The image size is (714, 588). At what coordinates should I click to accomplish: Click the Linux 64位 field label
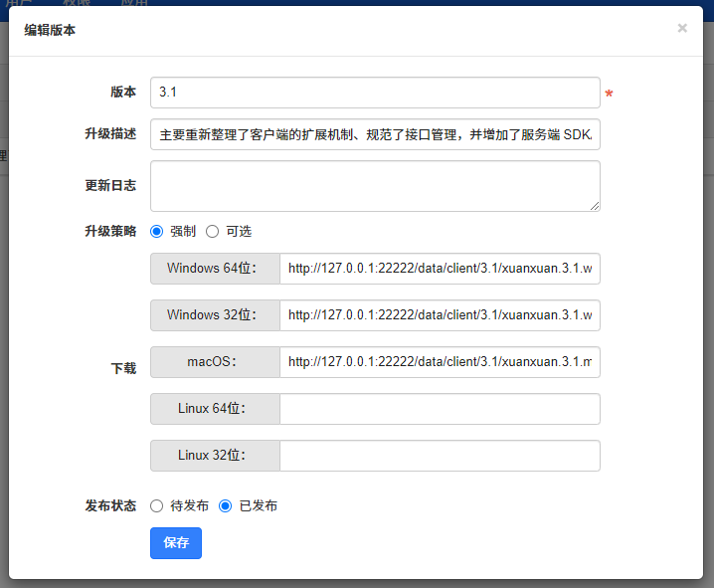pyautogui.click(x=215, y=409)
